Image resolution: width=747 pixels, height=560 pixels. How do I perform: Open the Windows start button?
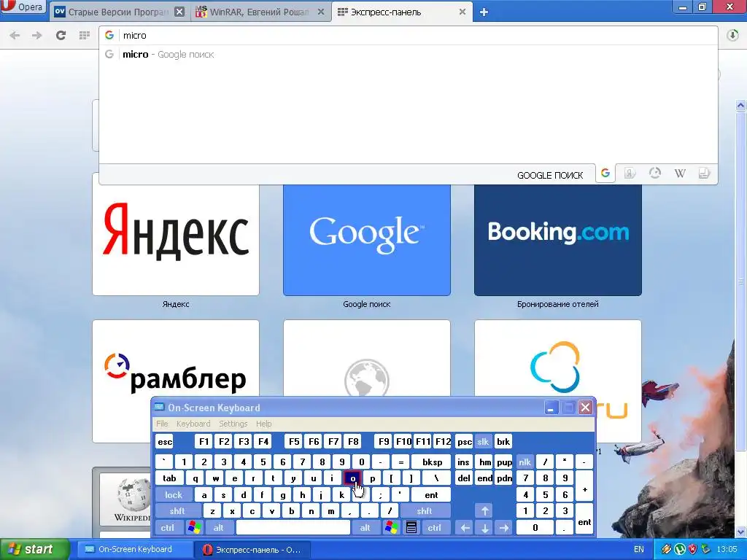tap(34, 550)
